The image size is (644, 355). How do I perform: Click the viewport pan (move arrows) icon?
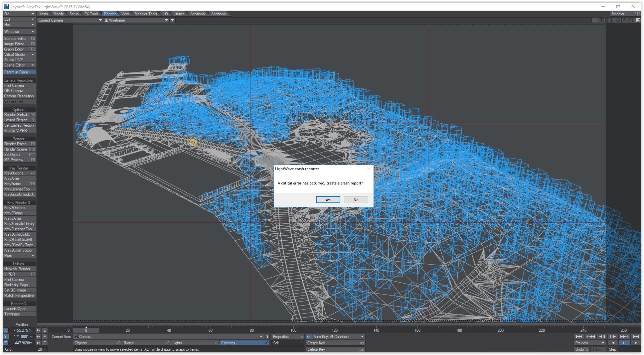coord(618,20)
